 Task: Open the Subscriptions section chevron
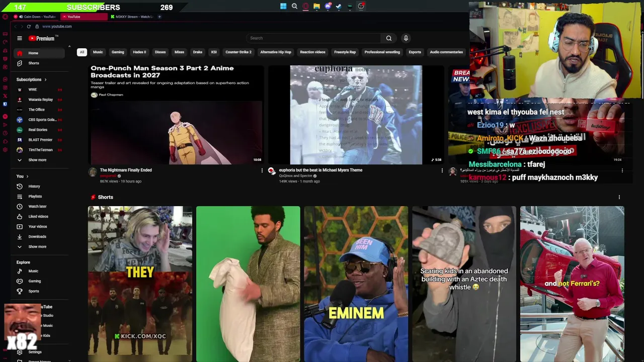pos(45,79)
